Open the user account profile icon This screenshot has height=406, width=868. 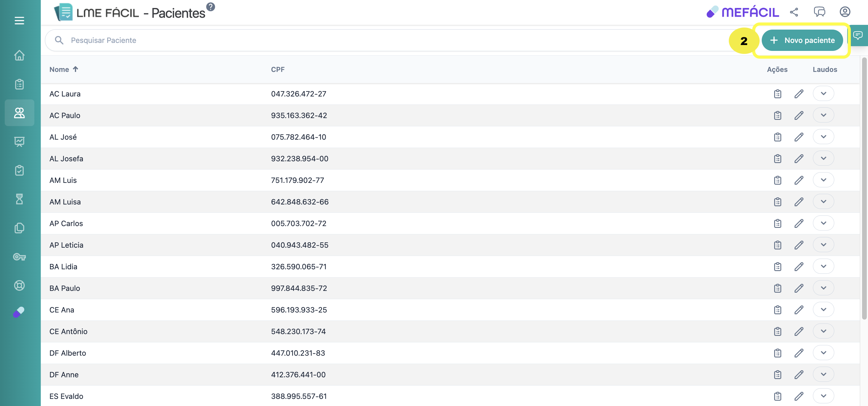pos(844,12)
